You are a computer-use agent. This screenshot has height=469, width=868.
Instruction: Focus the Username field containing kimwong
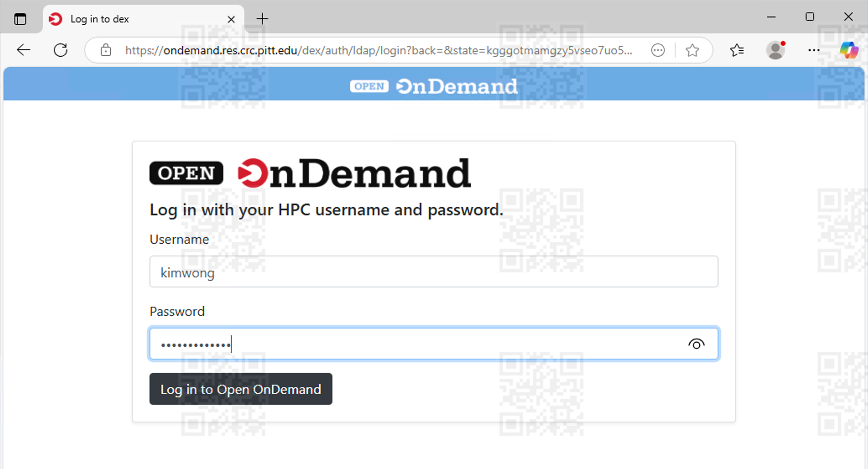point(434,272)
